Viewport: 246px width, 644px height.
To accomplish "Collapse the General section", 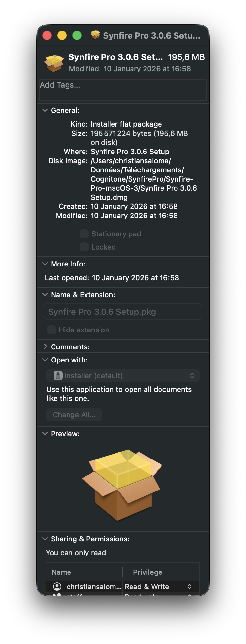I will (45, 110).
